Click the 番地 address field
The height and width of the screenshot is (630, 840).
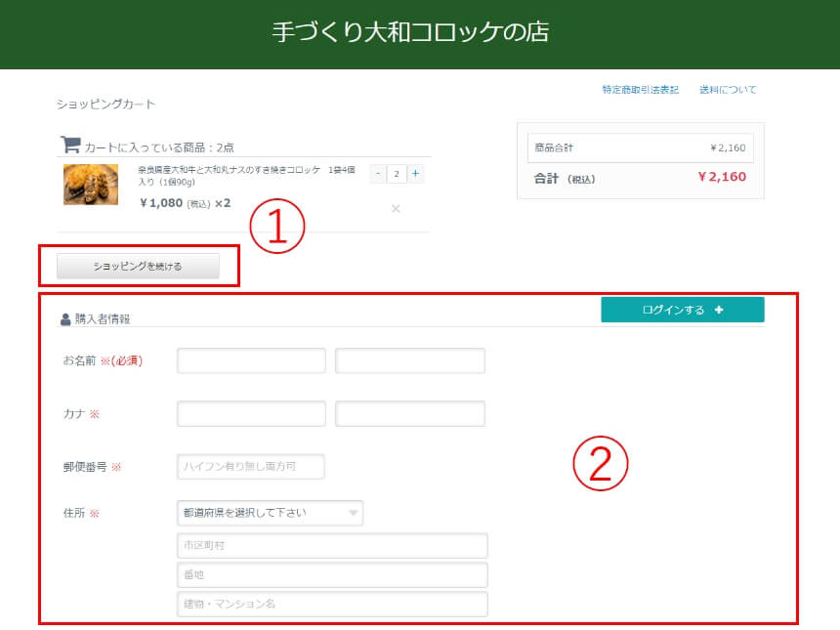332,574
